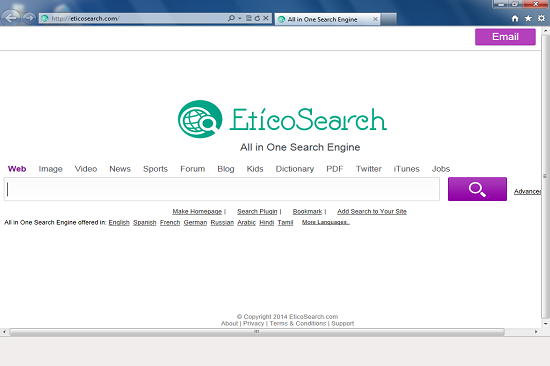Open the More Languages link
The image size is (550, 366).
[326, 222]
